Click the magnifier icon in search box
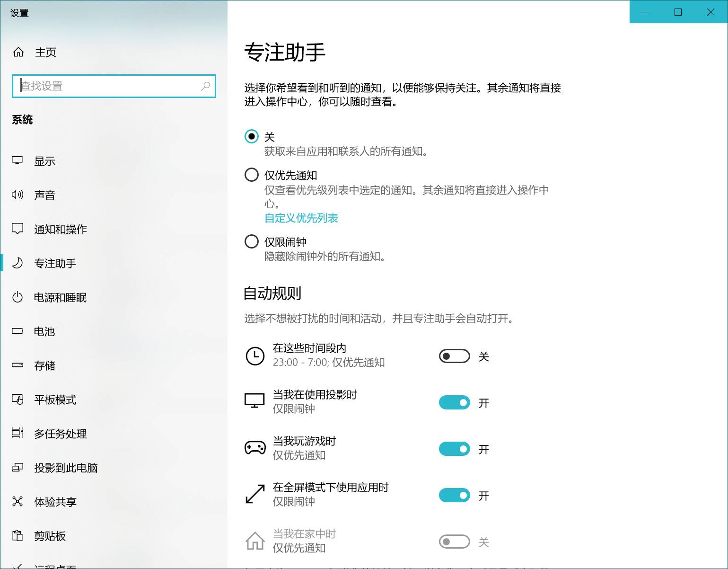The width and height of the screenshot is (728, 569). pyautogui.click(x=205, y=86)
